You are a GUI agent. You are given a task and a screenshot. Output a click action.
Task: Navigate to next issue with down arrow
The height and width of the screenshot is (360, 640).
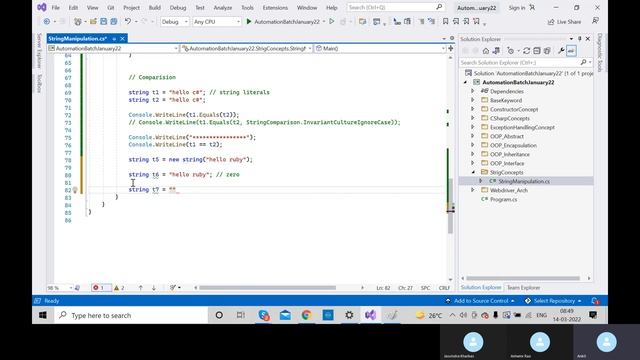pos(154,288)
